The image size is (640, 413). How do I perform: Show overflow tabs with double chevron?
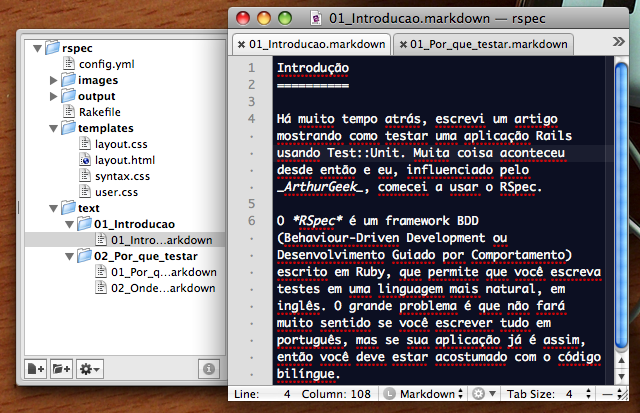[619, 42]
